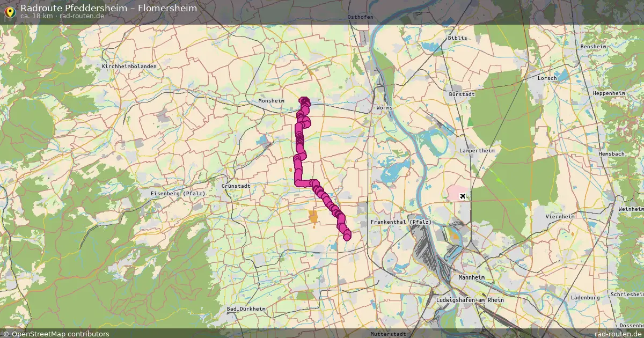Click the Schriesheim label

coord(627,295)
